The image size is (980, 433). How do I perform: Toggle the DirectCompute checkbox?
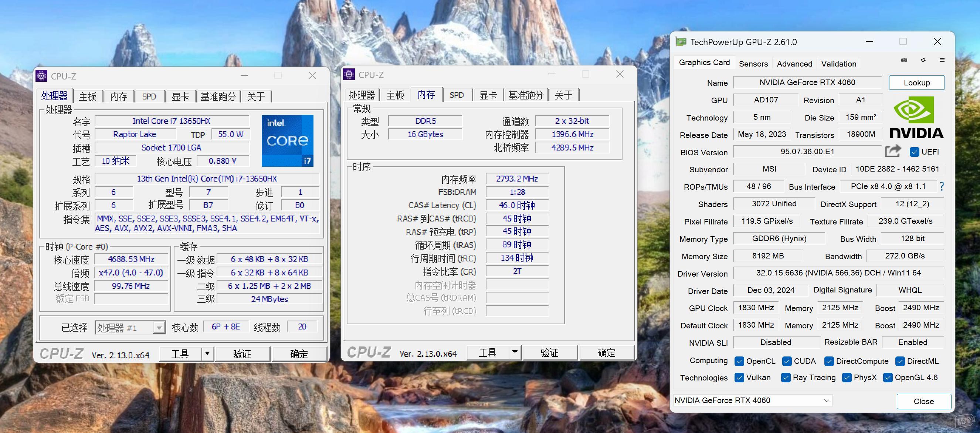[x=829, y=361]
